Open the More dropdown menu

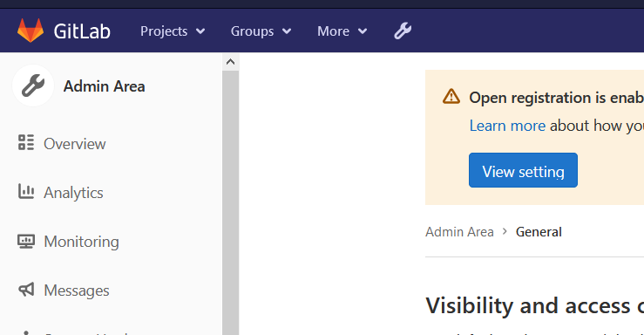342,31
